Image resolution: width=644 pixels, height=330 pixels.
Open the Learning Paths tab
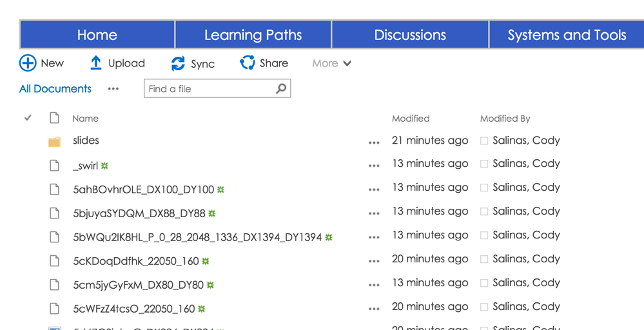click(253, 35)
